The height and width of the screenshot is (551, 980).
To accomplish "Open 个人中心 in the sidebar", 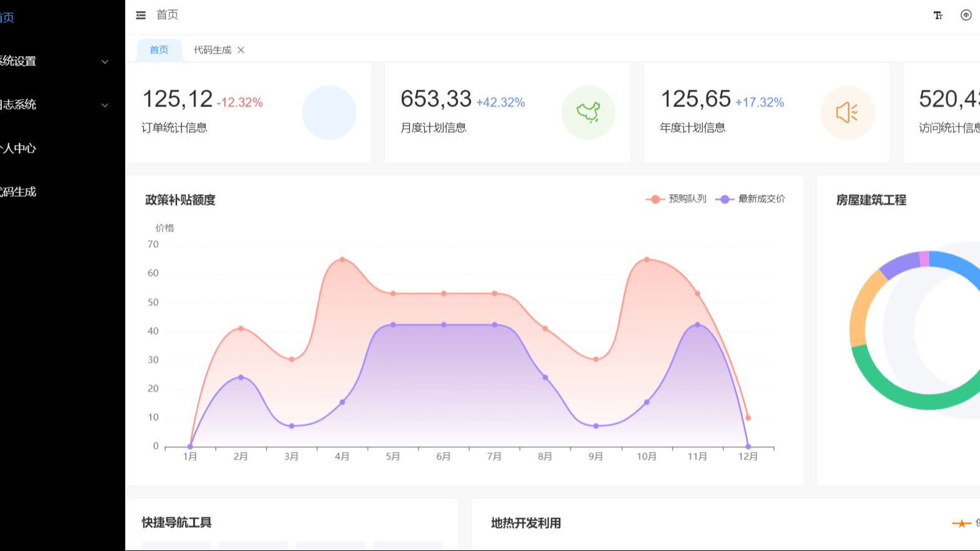I will pos(62,148).
